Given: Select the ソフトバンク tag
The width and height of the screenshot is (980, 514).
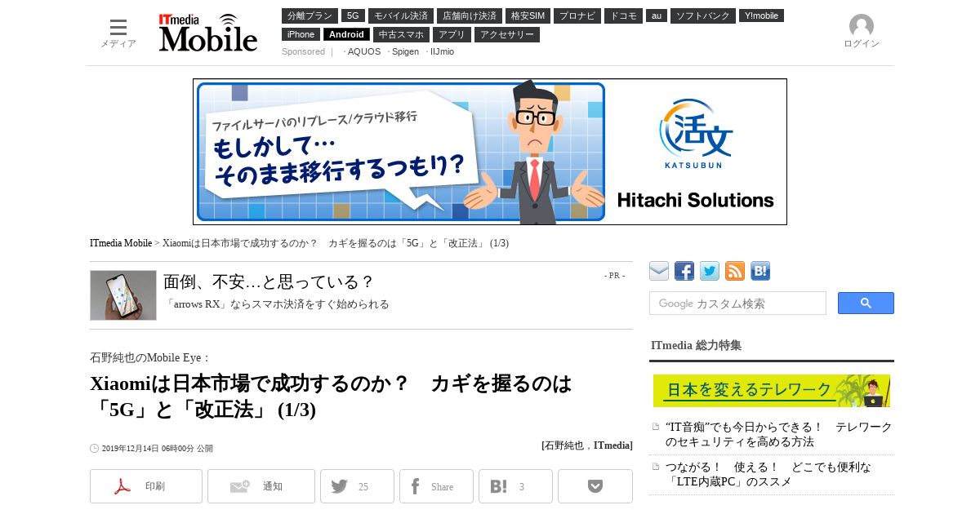Looking at the screenshot, I should [703, 16].
